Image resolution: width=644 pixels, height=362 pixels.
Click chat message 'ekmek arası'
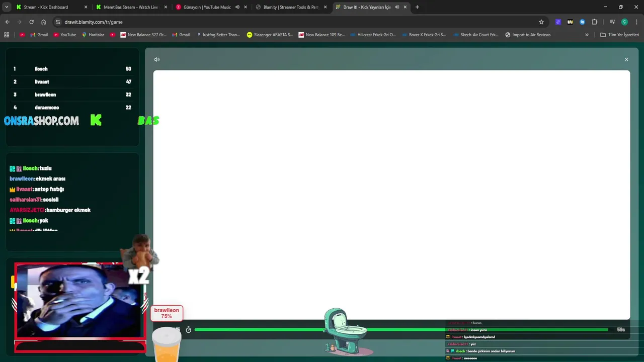point(50,178)
